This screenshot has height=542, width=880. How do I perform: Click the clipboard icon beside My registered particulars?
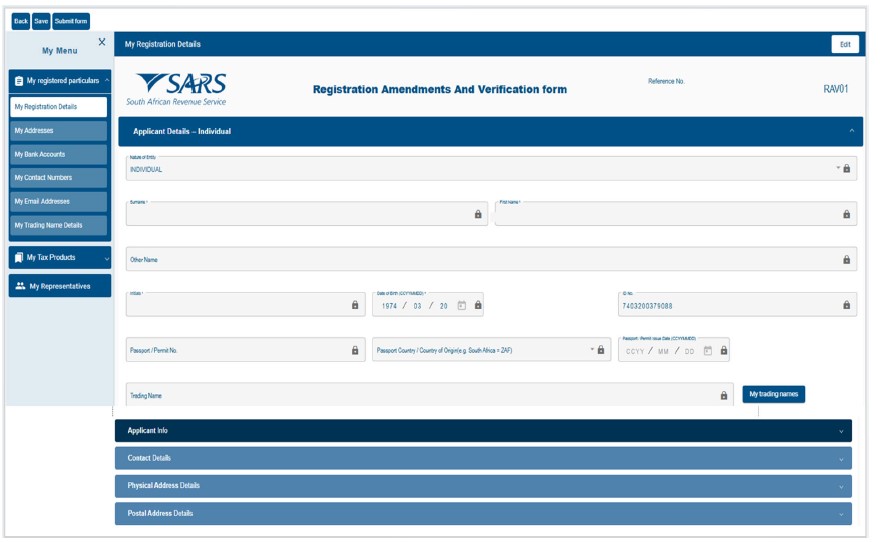click(x=19, y=81)
